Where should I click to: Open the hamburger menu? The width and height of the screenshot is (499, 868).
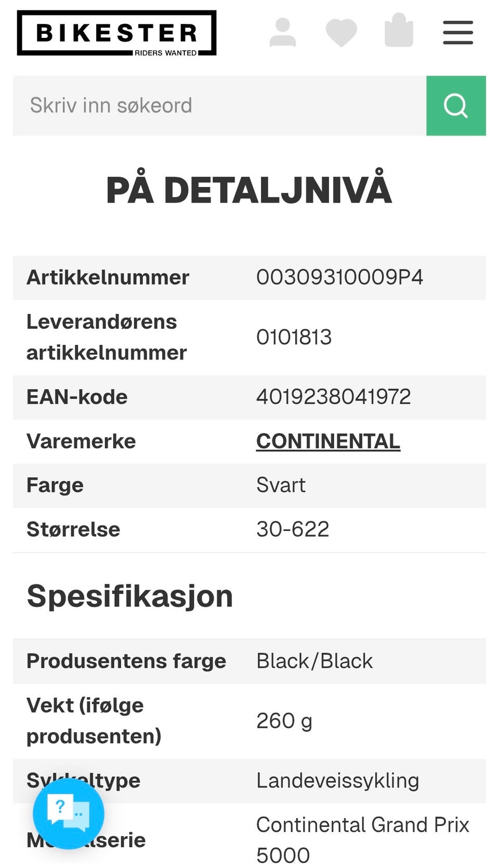[457, 33]
